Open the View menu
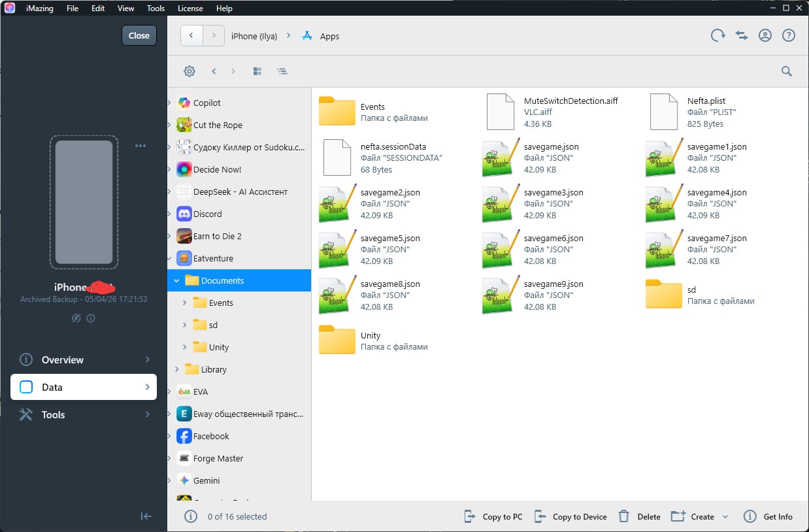The height and width of the screenshot is (532, 809). pyautogui.click(x=125, y=8)
